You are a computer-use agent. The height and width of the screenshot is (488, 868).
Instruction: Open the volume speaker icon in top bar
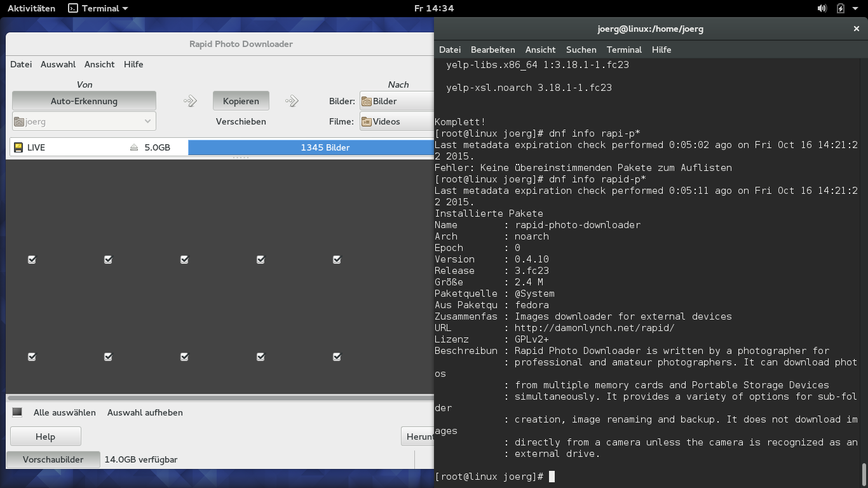tap(822, 8)
